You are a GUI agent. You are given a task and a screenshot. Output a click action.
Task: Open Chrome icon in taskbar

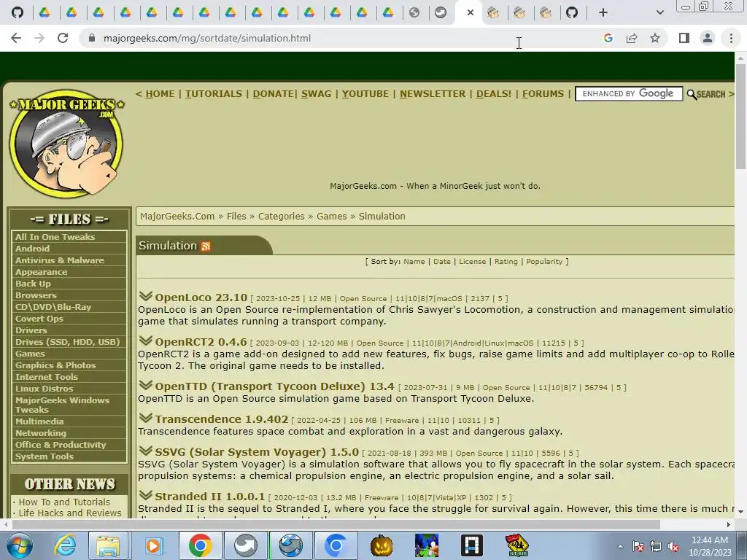(200, 545)
